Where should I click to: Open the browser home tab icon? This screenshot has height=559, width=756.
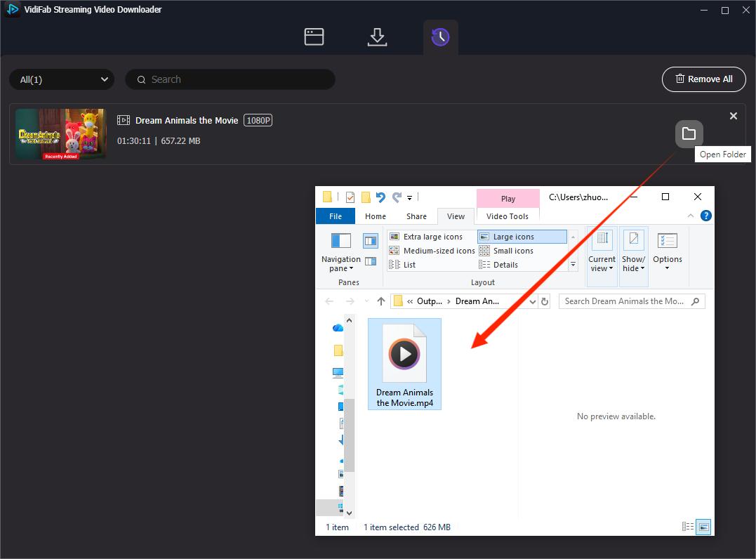pos(314,37)
